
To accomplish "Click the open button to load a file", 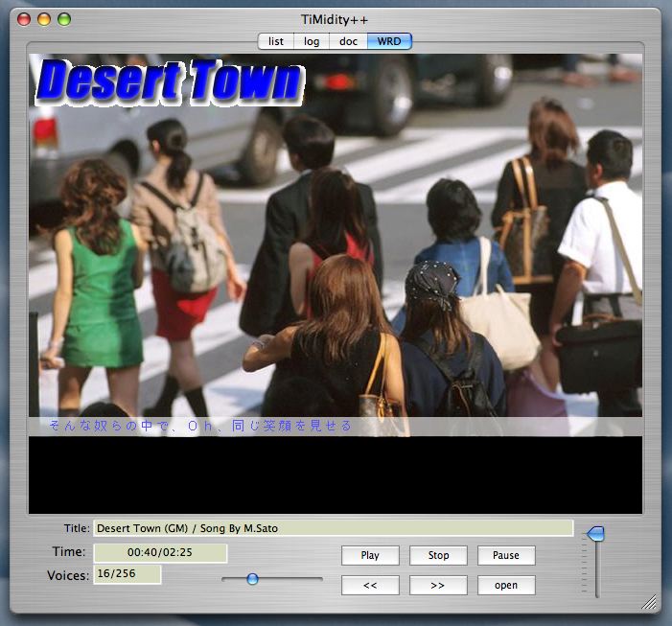I will tap(506, 585).
